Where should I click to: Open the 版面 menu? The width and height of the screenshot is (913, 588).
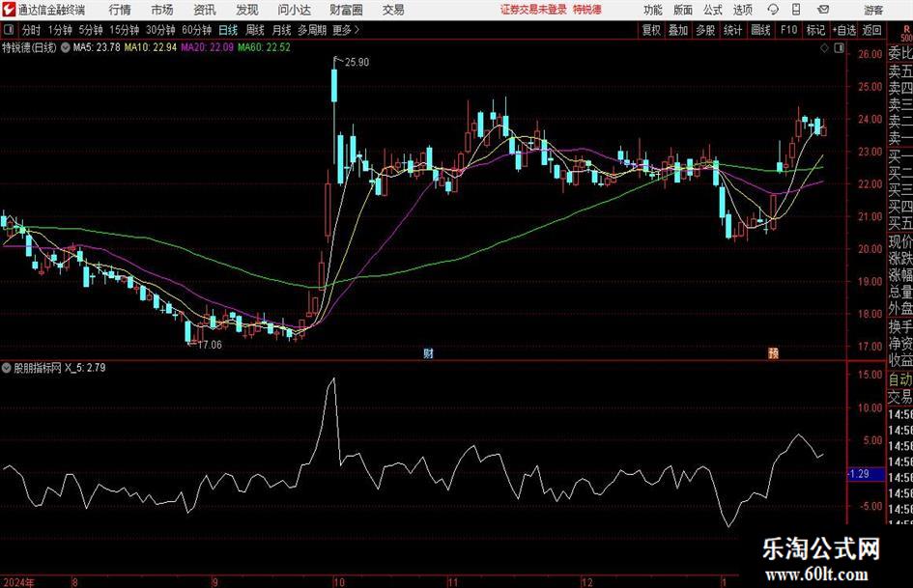[x=683, y=10]
